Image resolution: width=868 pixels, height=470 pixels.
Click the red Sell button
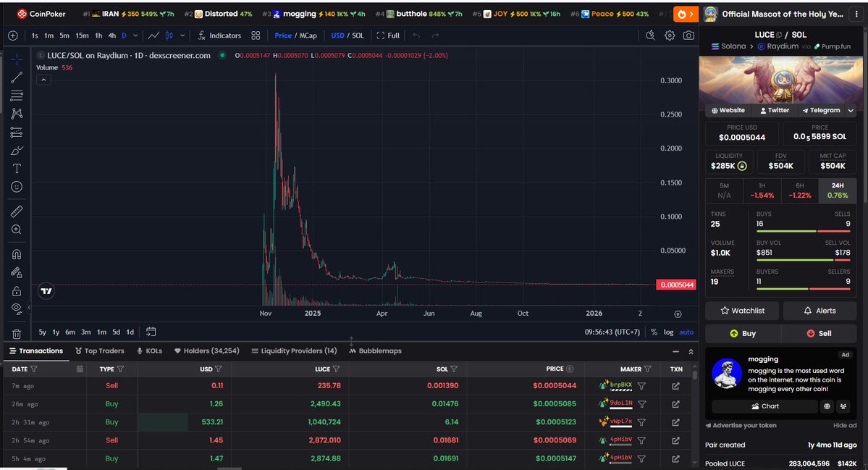click(x=819, y=333)
